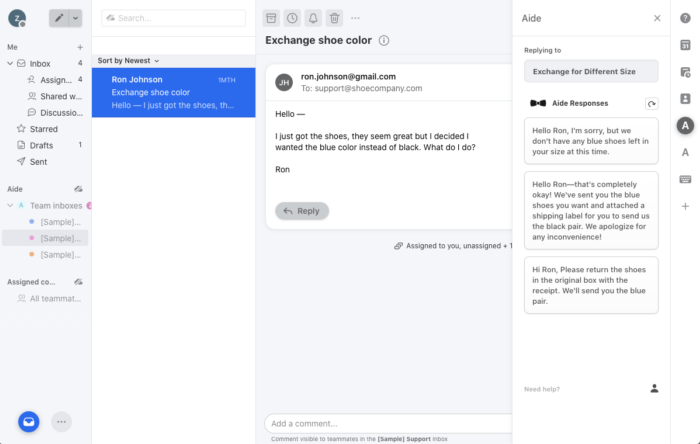Open the contacts icon in right sidebar

click(685, 99)
